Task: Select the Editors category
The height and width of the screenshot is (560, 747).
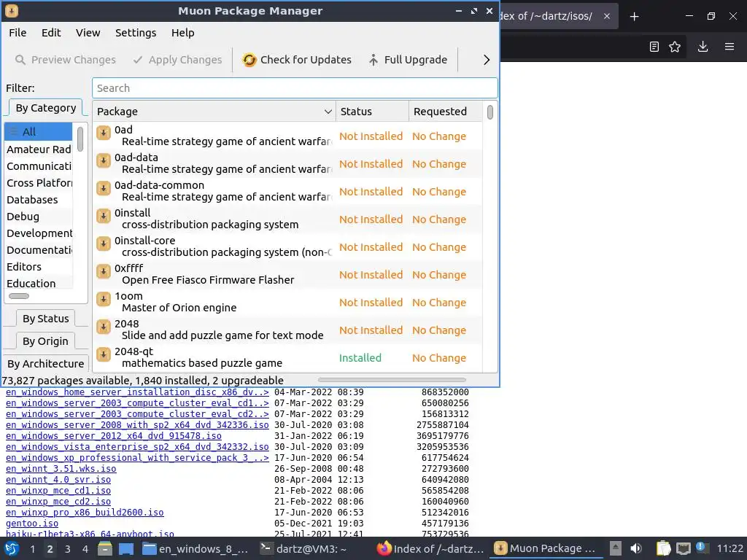Action: tap(39, 267)
